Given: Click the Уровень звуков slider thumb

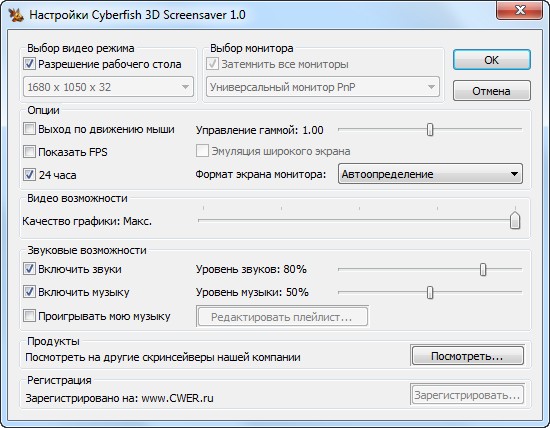Looking at the screenshot, I should (483, 269).
